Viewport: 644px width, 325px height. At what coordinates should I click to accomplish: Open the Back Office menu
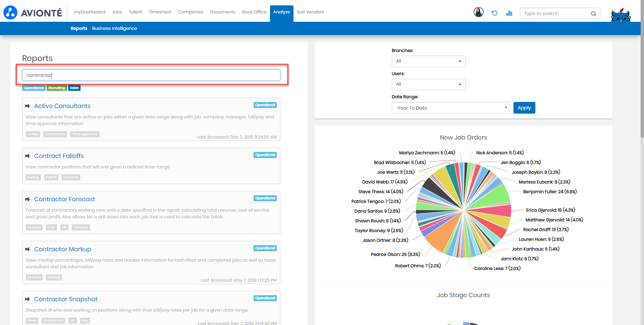(254, 12)
